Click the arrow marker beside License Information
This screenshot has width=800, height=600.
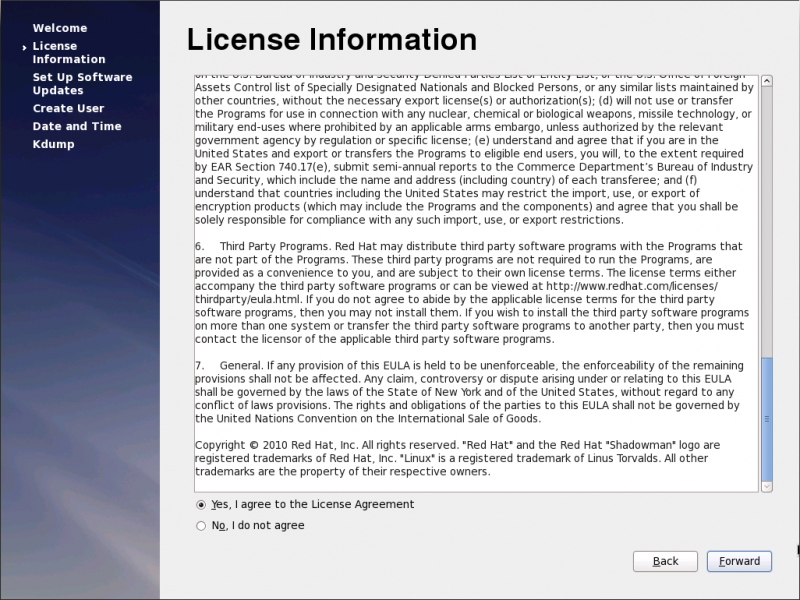tap(23, 47)
